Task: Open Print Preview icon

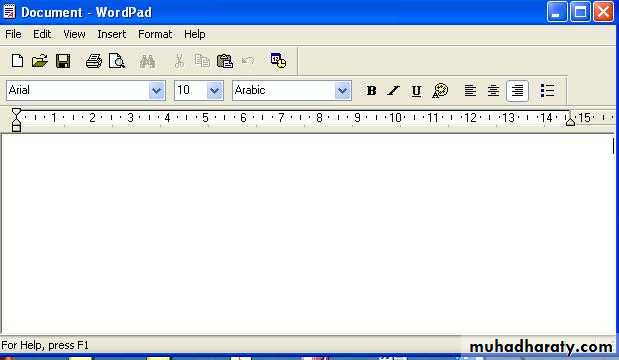Action: tap(117, 61)
